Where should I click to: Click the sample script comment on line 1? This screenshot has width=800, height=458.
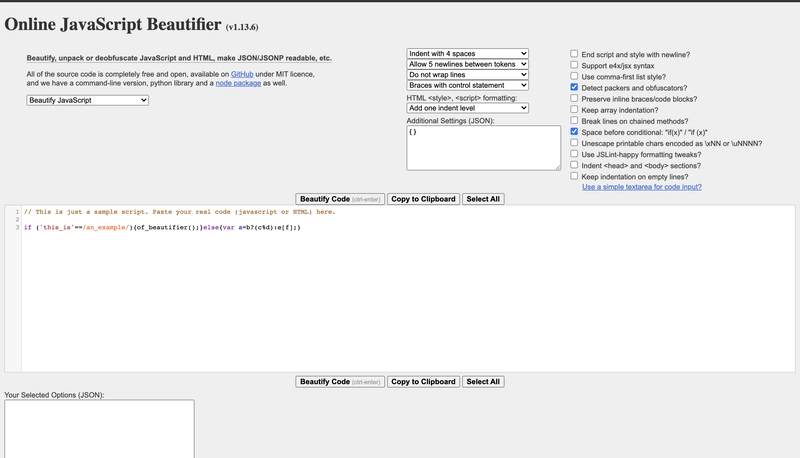point(180,212)
